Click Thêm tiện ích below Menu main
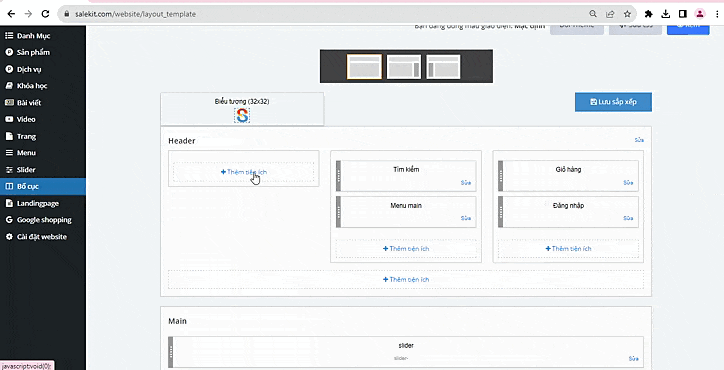 406,249
